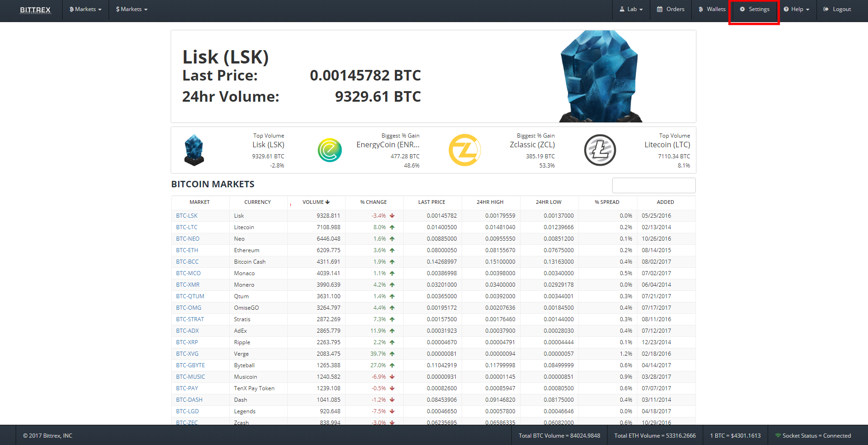Click the green up arrow in BTC-LTC row
Screen dimensions: 868x445
392,227
